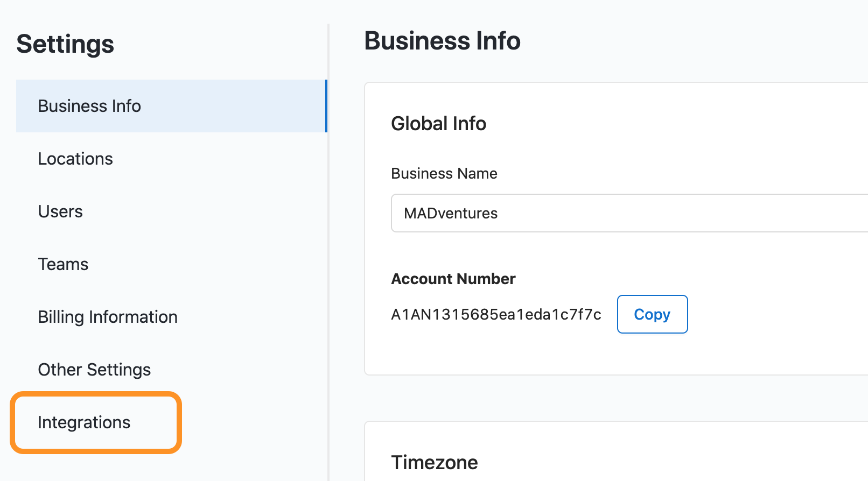Select Business Info in settings sidebar

click(x=171, y=106)
